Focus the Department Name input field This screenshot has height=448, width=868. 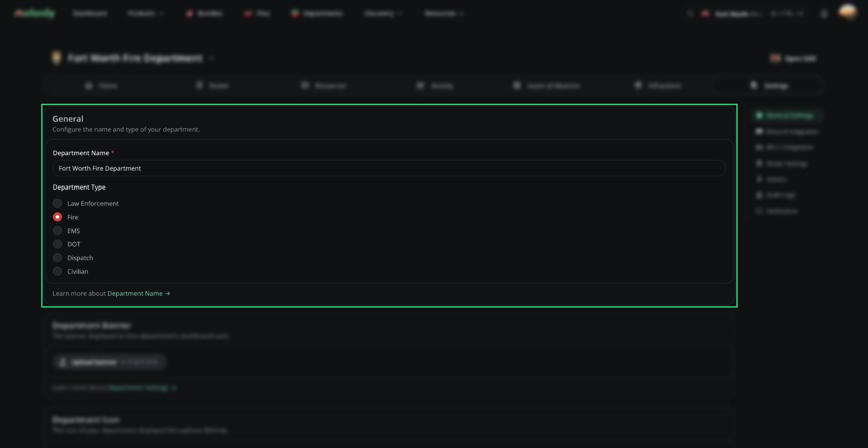point(389,169)
